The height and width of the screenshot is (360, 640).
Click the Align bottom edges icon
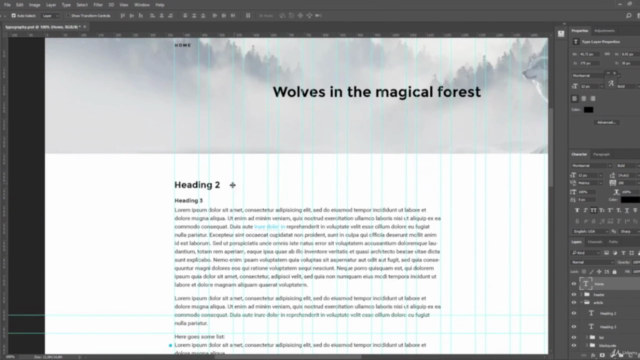140,16
